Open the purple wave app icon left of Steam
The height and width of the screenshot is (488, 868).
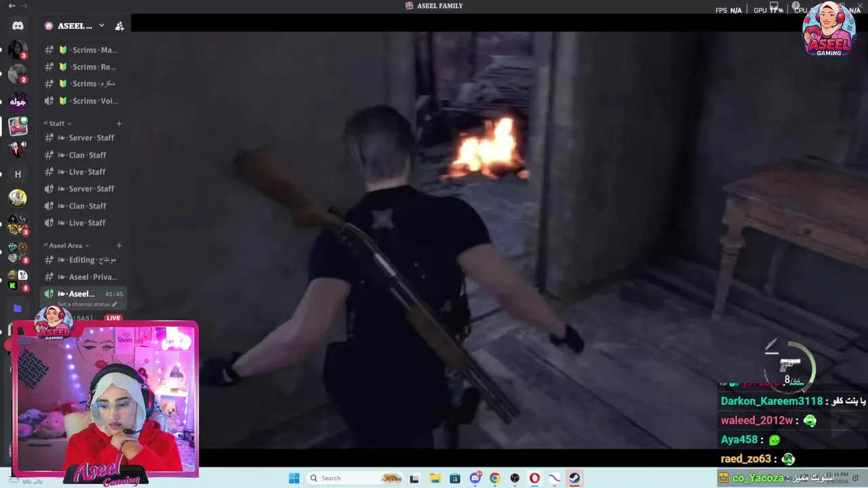coord(555,478)
